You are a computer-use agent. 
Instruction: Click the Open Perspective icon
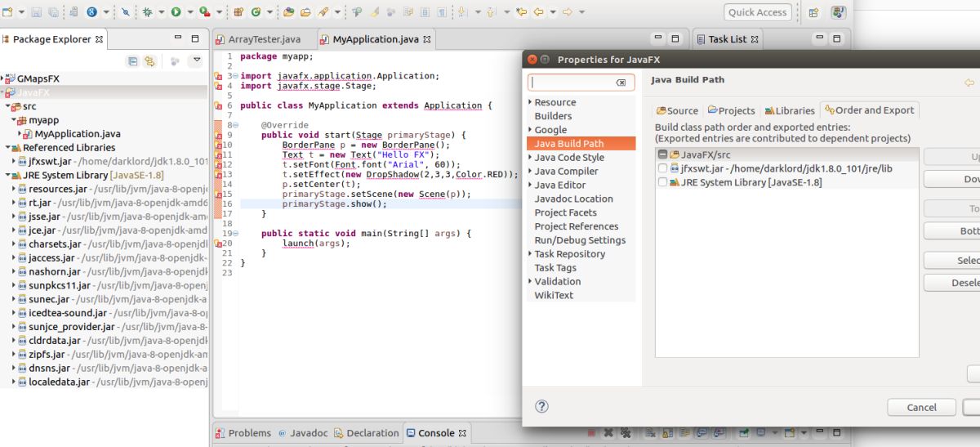pos(813,12)
